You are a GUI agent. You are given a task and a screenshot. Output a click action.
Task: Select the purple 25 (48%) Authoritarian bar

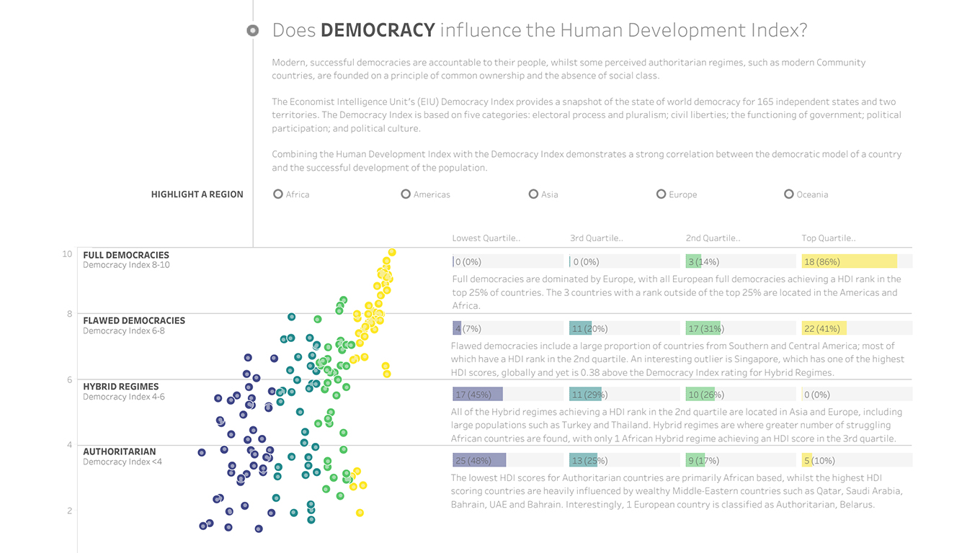(x=479, y=461)
